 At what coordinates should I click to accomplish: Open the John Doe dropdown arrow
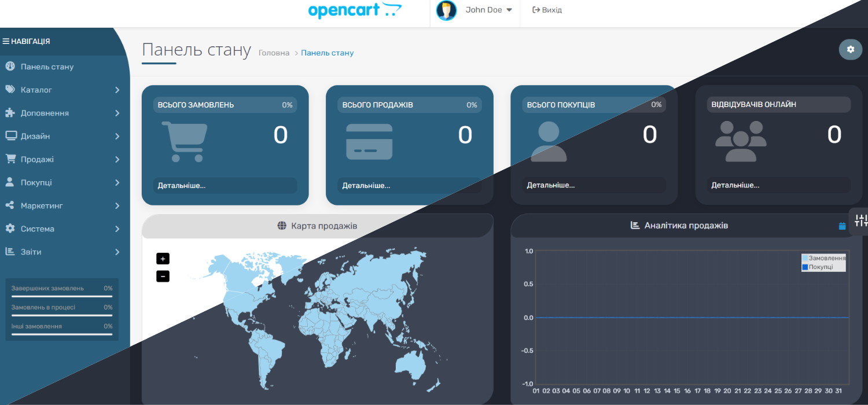click(509, 10)
